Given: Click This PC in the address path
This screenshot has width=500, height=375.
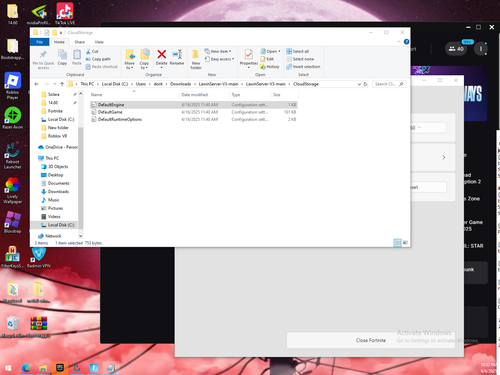Looking at the screenshot, I should tap(87, 84).
